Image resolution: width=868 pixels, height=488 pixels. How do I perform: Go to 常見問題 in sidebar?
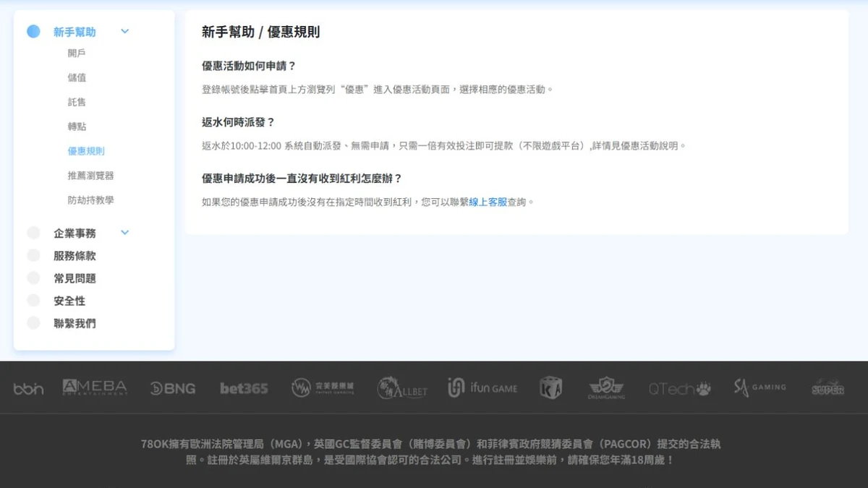pos(75,278)
